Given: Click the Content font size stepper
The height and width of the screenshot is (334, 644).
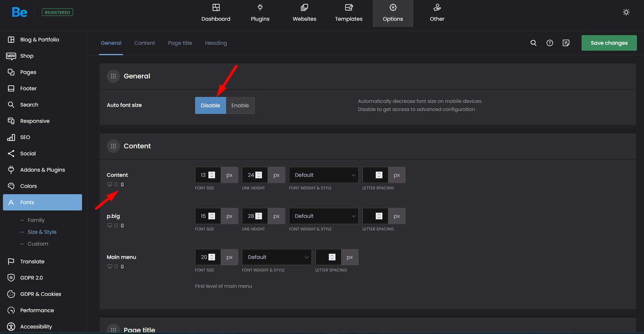Looking at the screenshot, I should click(x=212, y=175).
